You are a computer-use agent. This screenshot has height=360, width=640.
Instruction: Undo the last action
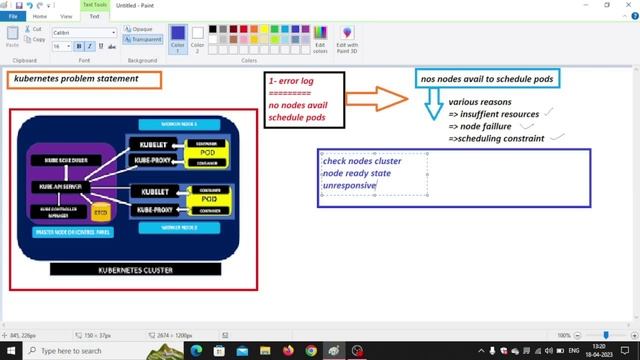[x=29, y=5]
